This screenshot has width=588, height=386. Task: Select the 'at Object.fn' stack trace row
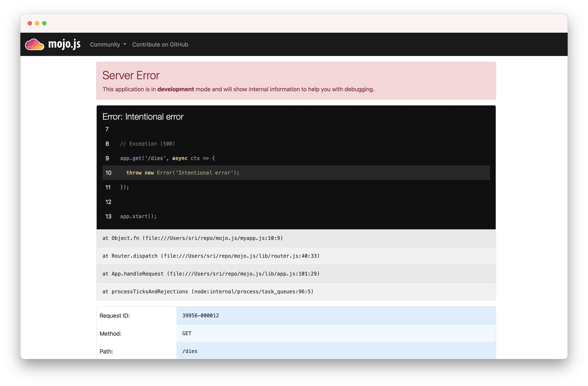296,238
